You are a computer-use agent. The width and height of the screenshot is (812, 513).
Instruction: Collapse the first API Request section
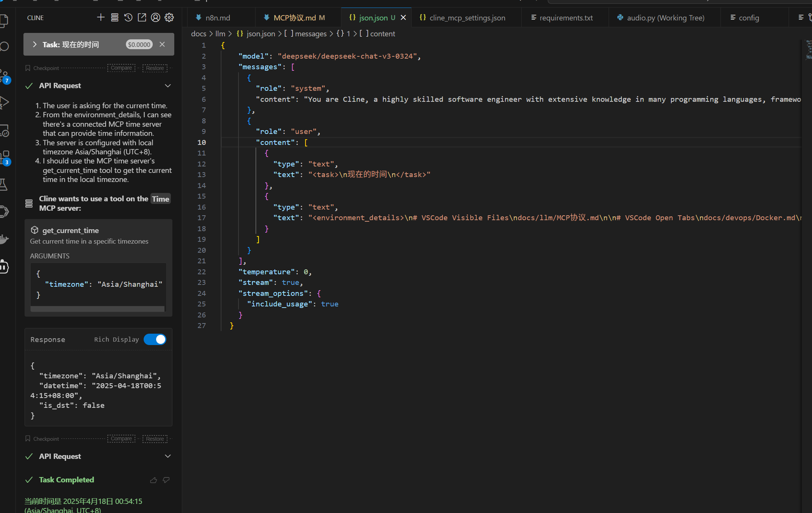(x=168, y=85)
